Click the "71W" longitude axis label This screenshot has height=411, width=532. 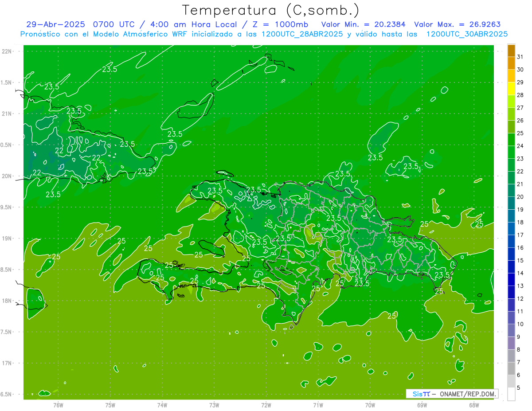click(318, 405)
